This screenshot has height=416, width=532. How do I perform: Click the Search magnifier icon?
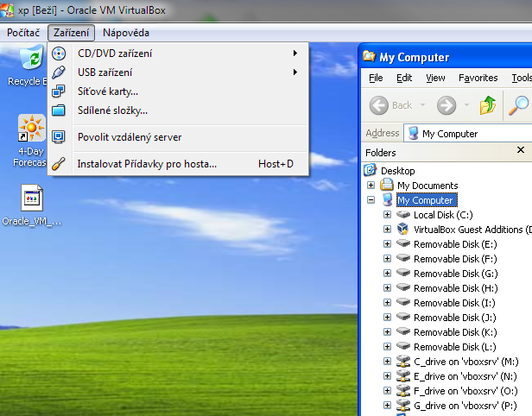click(x=518, y=105)
